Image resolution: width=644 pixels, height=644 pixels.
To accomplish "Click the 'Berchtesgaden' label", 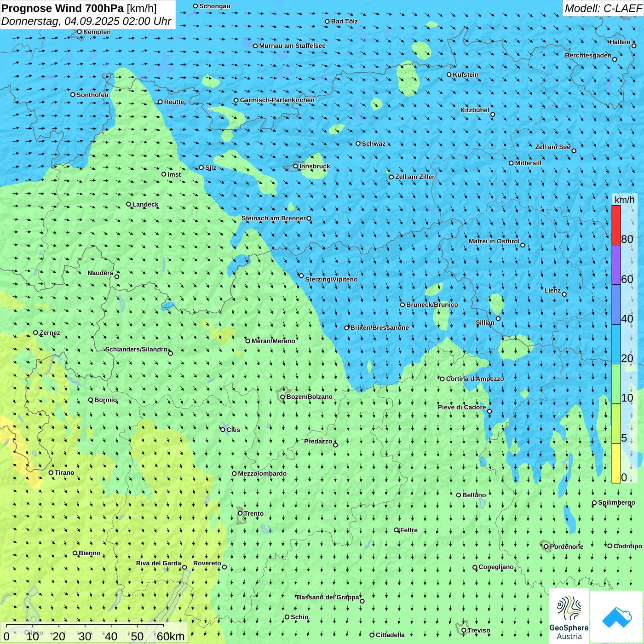I will (588, 55).
